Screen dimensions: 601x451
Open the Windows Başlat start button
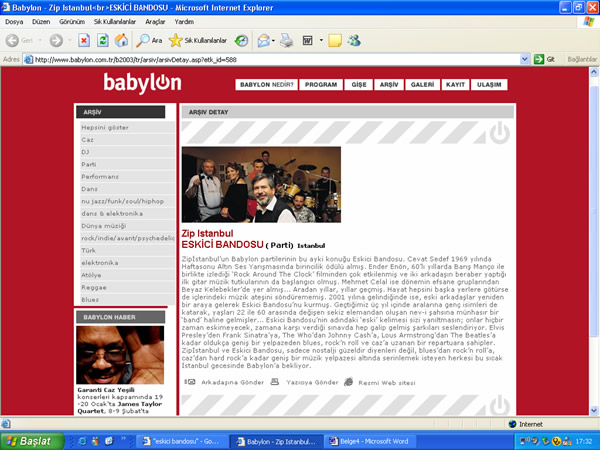[x=32, y=440]
